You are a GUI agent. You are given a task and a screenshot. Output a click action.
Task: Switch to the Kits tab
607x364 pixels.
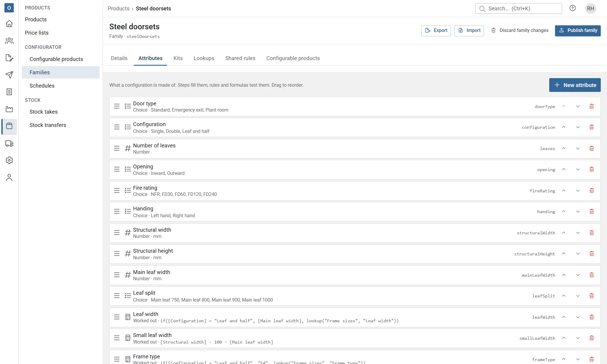(178, 58)
